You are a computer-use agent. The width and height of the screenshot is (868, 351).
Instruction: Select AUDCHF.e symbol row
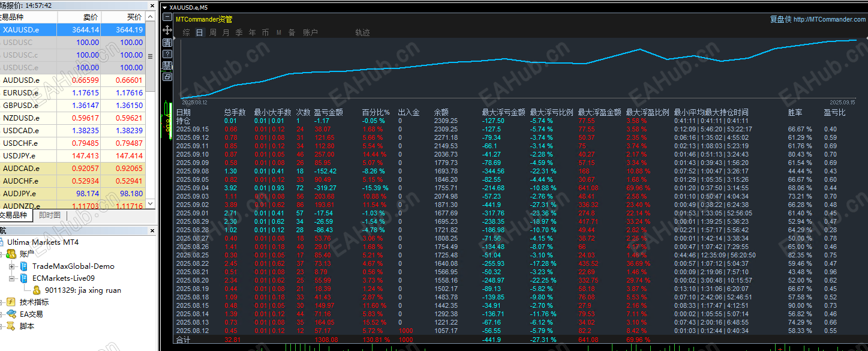[x=73, y=181]
